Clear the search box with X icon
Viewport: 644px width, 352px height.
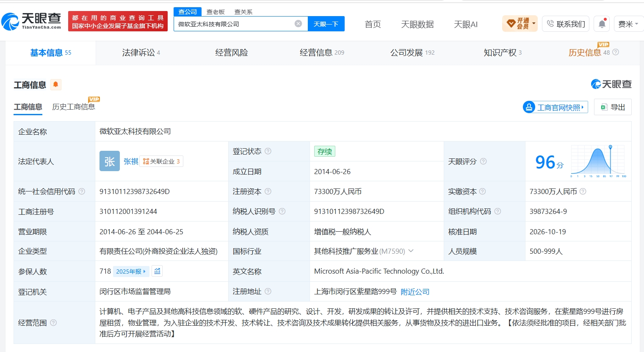[298, 24]
